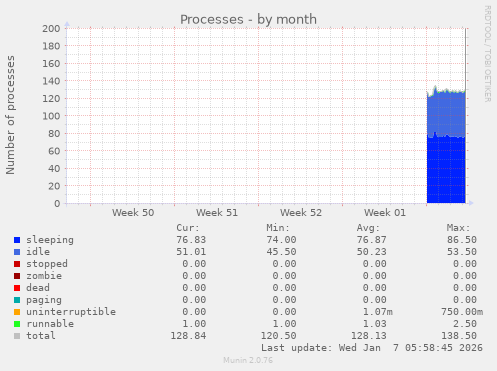The image size is (497, 371).
Task: Click the stopped legend color swatch
Action: (17, 264)
